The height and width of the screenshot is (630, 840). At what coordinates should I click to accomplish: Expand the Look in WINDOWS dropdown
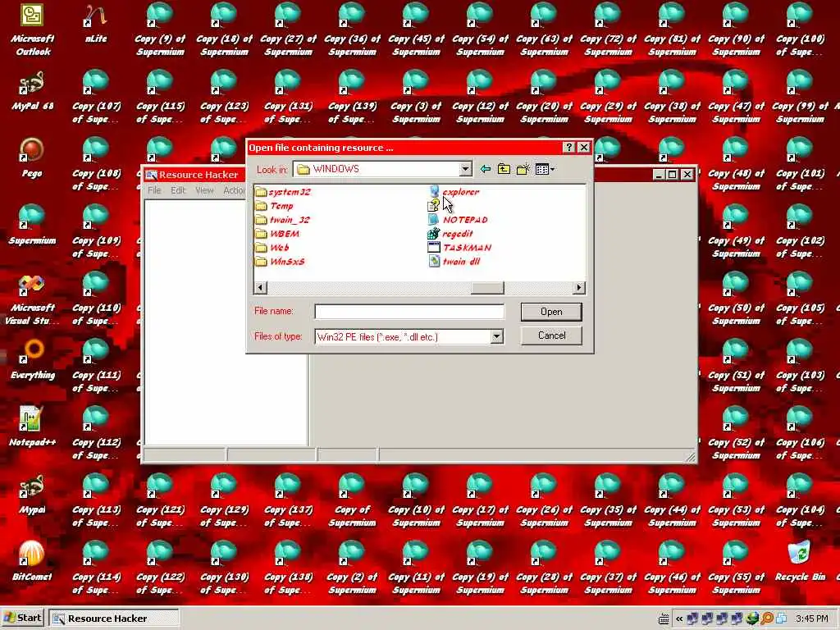click(466, 169)
